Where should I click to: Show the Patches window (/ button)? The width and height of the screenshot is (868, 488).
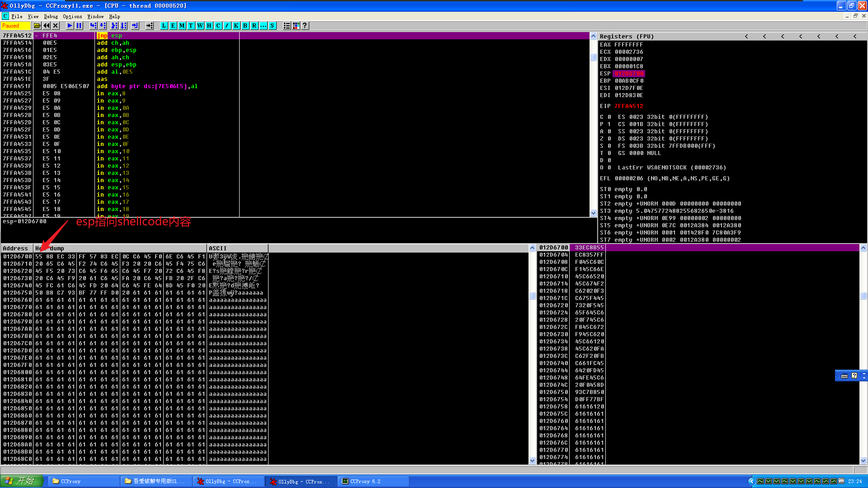(x=227, y=26)
